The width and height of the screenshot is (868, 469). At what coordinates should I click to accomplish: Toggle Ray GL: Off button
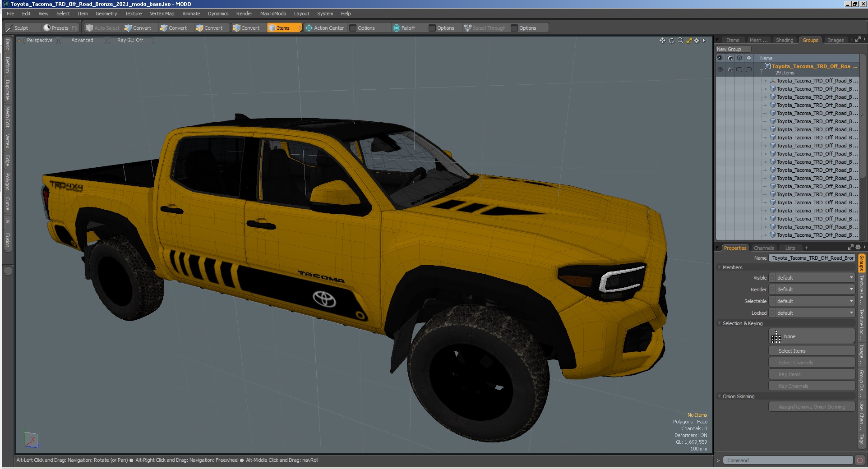point(130,40)
